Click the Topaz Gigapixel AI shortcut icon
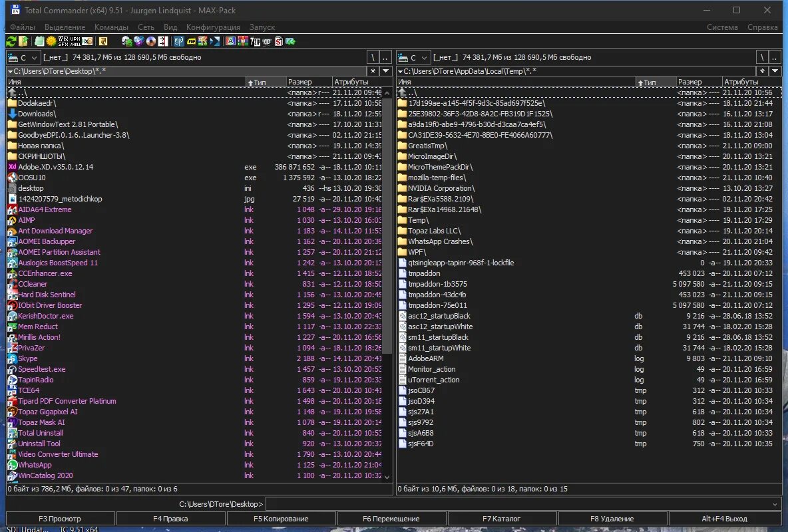Screen dimensions: 788x532 (12, 412)
